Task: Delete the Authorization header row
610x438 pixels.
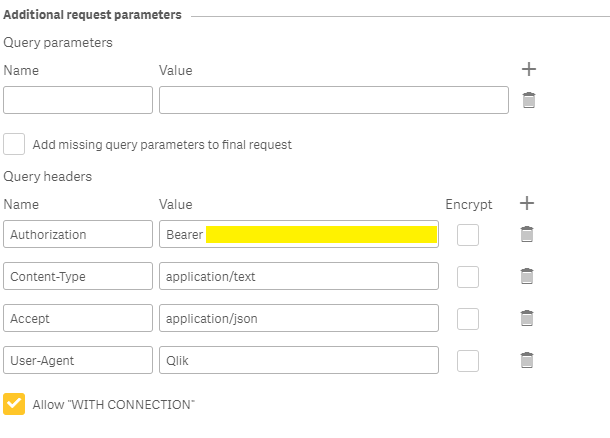Action: [527, 234]
